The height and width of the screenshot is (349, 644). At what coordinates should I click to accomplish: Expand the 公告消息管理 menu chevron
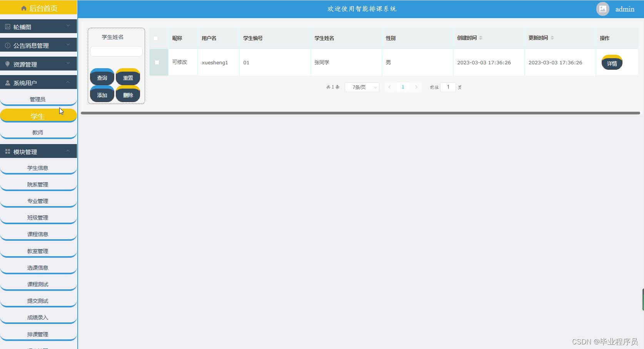tap(68, 44)
